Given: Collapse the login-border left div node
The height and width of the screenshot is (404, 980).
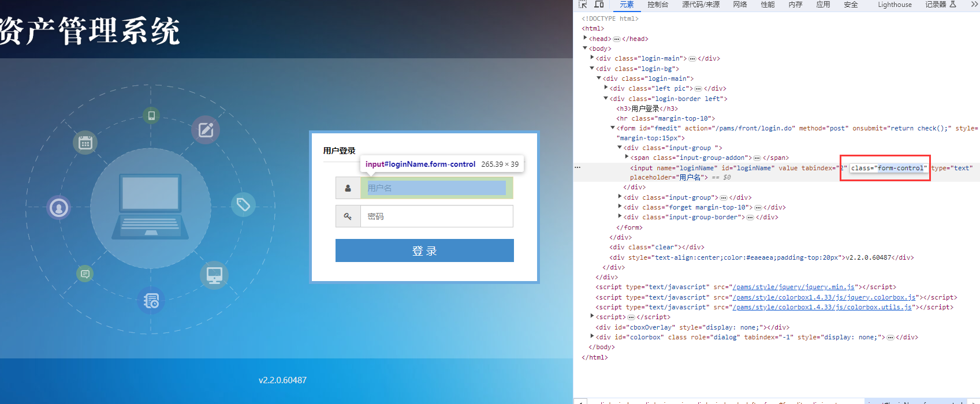Looking at the screenshot, I should coord(606,98).
